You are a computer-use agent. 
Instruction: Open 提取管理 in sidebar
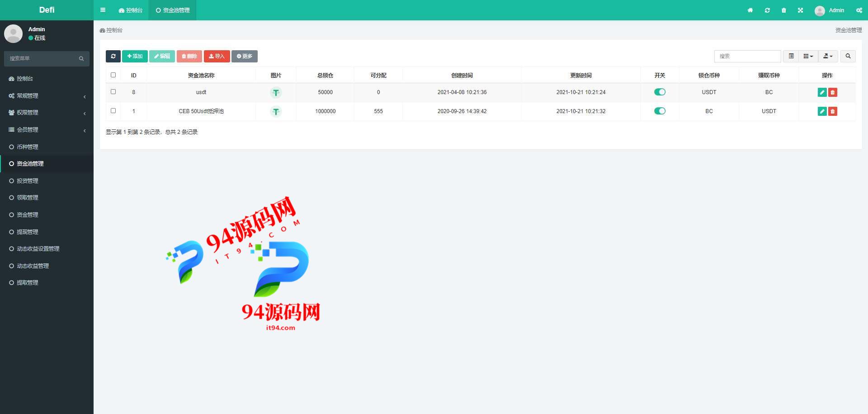click(x=47, y=283)
